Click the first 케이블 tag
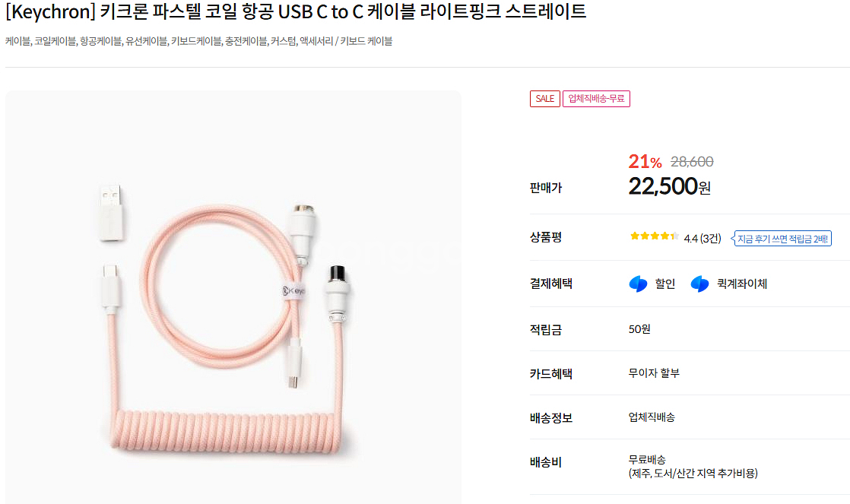The height and width of the screenshot is (504, 850). coord(17,41)
